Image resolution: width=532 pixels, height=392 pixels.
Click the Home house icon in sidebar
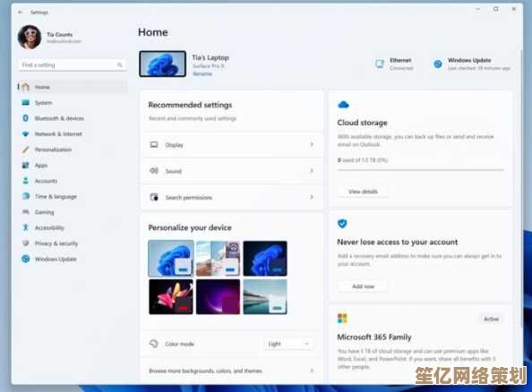pos(25,87)
